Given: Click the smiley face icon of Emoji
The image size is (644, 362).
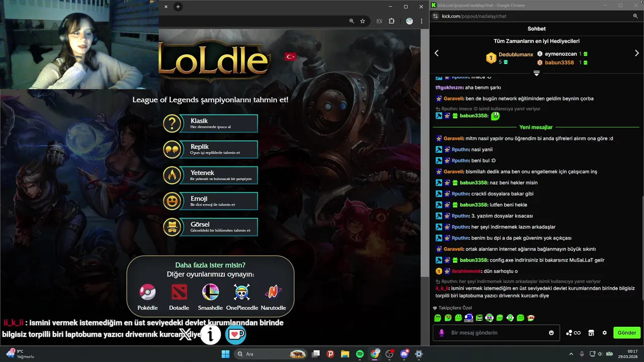Looking at the screenshot, I should pyautogui.click(x=173, y=201).
